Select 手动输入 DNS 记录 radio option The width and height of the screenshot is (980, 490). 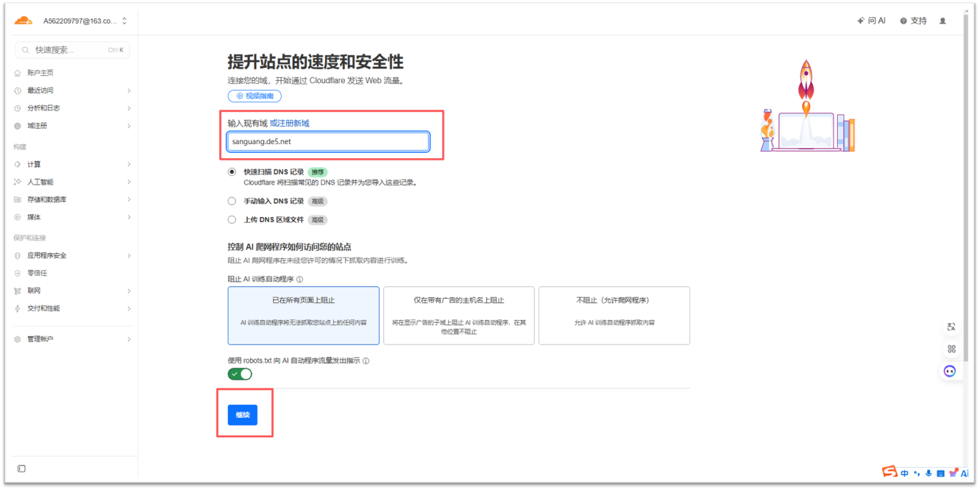[232, 201]
